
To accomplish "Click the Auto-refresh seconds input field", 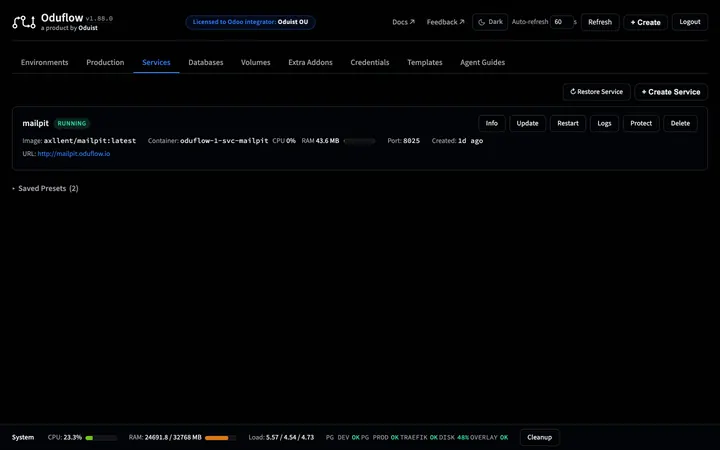I will pos(562,22).
